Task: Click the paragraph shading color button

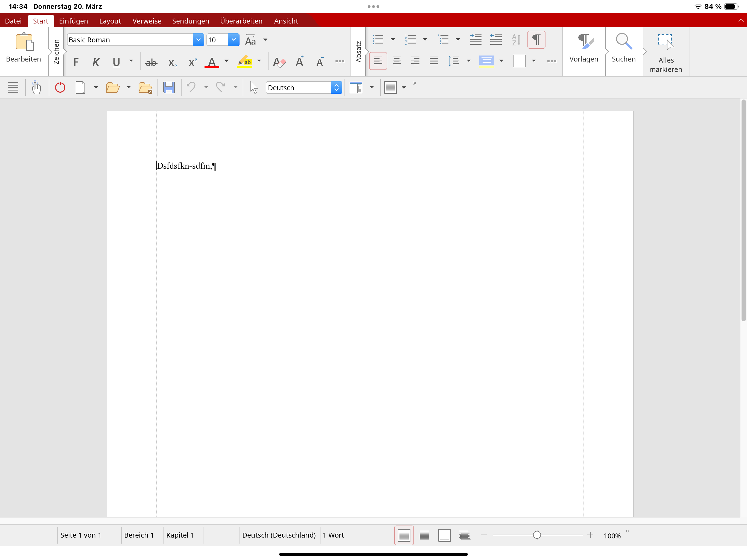Action: 487,61
